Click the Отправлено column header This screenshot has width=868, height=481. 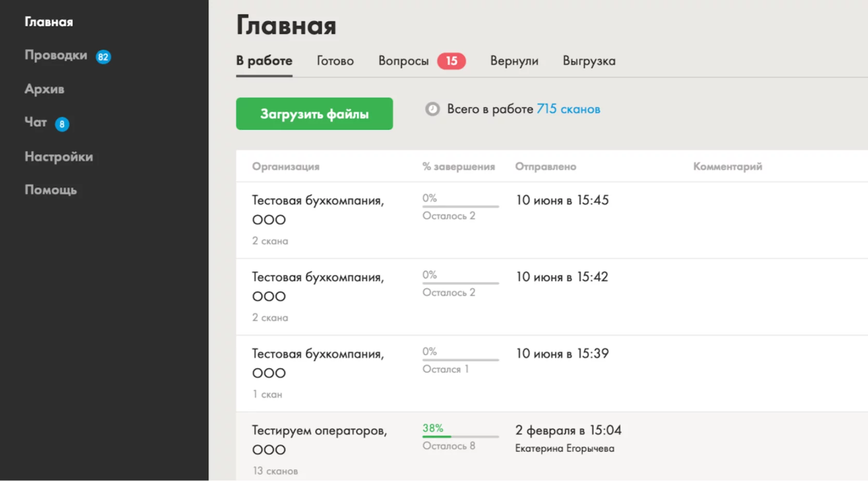pos(546,166)
